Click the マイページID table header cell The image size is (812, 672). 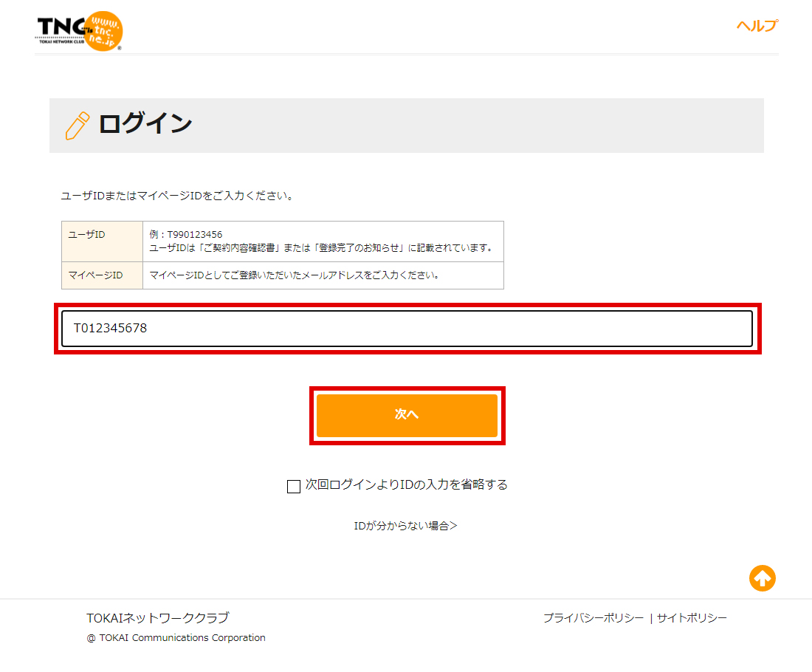pyautogui.click(x=96, y=275)
